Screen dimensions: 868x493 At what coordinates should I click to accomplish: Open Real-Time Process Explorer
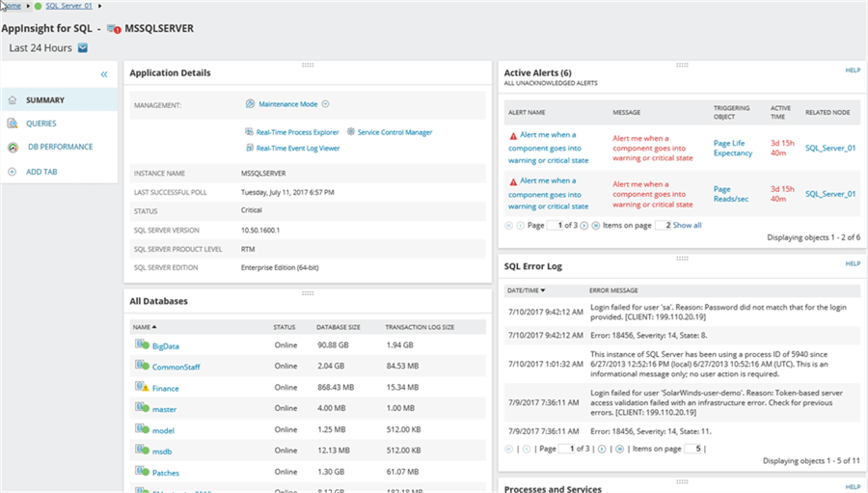pos(297,132)
